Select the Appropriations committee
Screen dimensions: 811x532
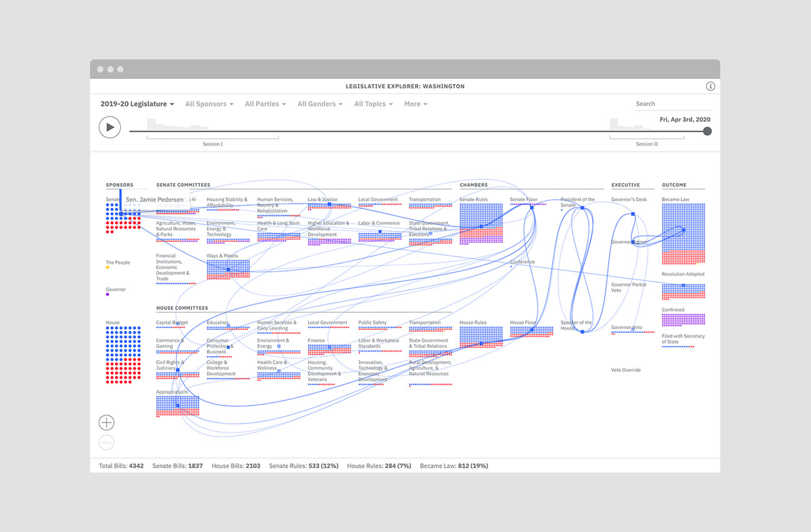178,403
